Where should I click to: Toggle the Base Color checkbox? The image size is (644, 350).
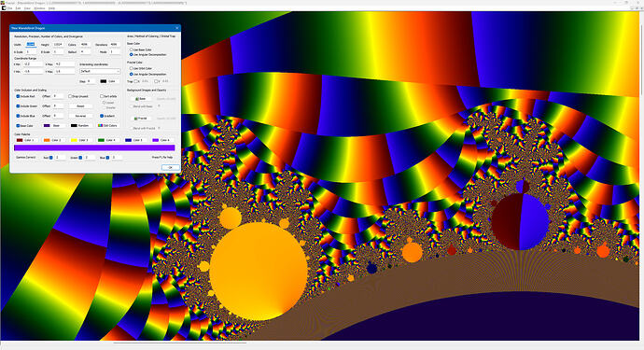[x=18, y=126]
